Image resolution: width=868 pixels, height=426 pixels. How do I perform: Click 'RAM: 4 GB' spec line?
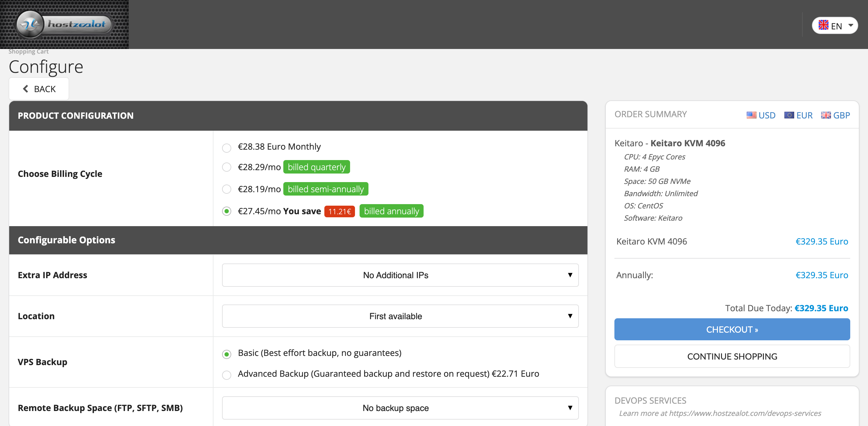642,169
